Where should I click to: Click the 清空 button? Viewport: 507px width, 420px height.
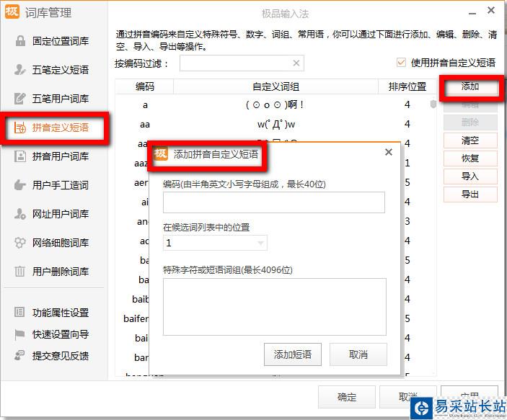(x=470, y=140)
